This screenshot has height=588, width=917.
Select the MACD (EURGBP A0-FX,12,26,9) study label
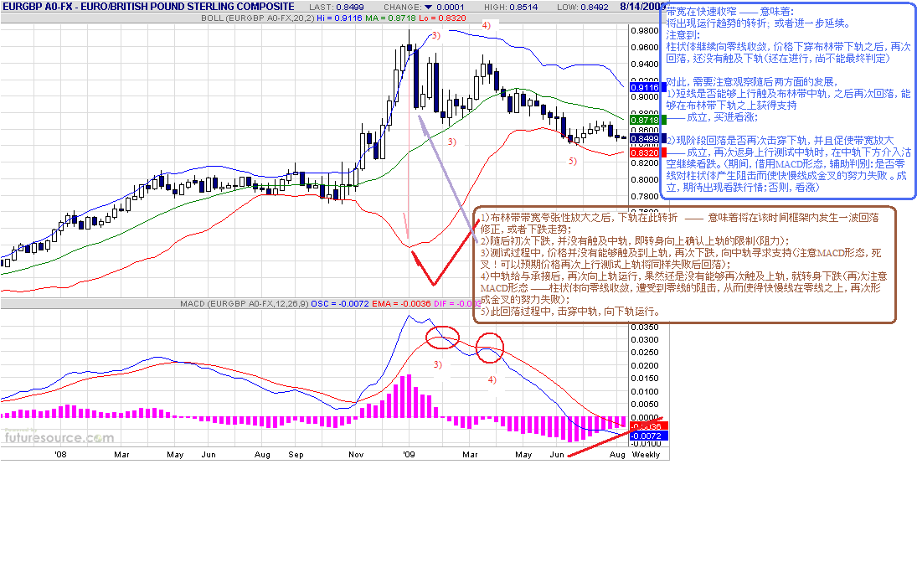tap(245, 304)
